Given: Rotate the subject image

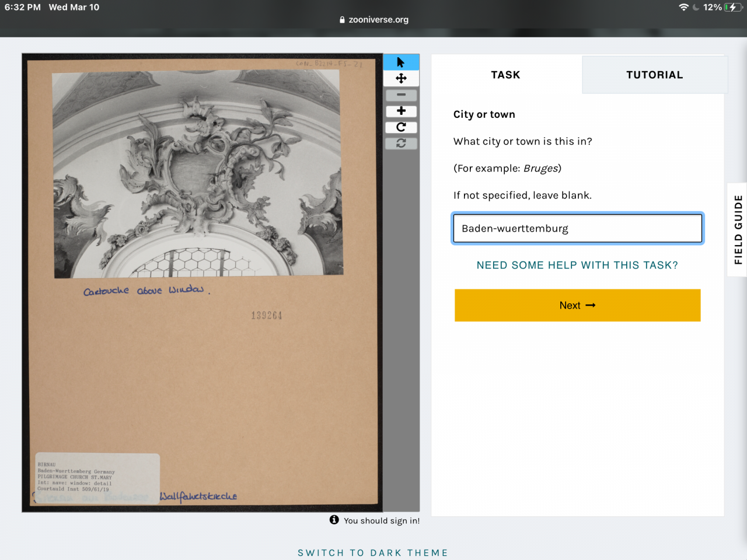Looking at the screenshot, I should click(x=401, y=127).
